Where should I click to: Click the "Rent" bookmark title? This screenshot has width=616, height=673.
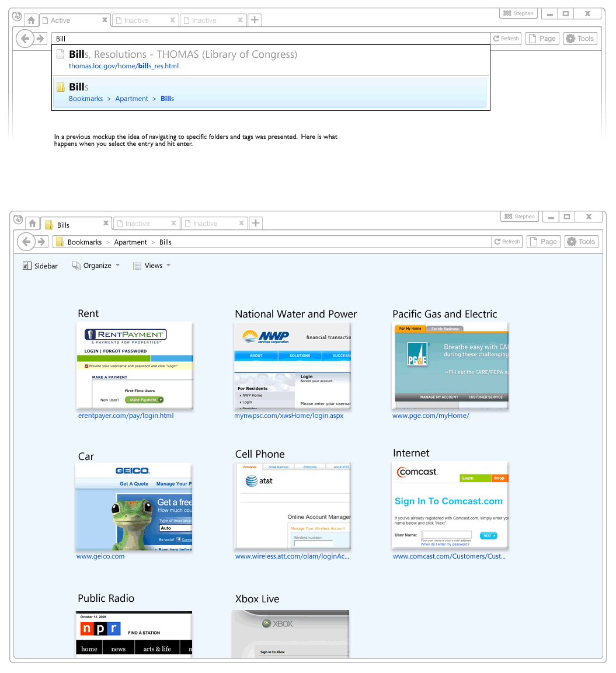(88, 314)
